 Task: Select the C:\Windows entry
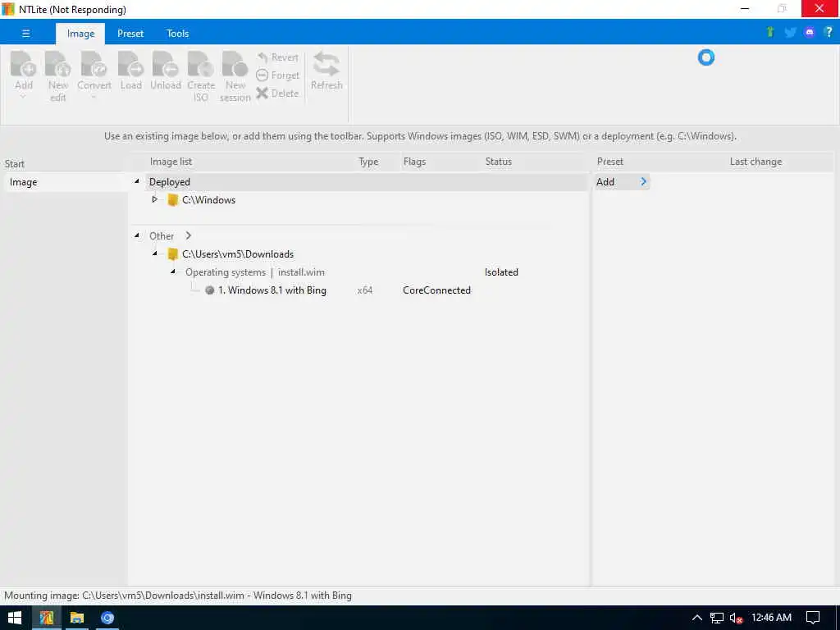click(209, 200)
